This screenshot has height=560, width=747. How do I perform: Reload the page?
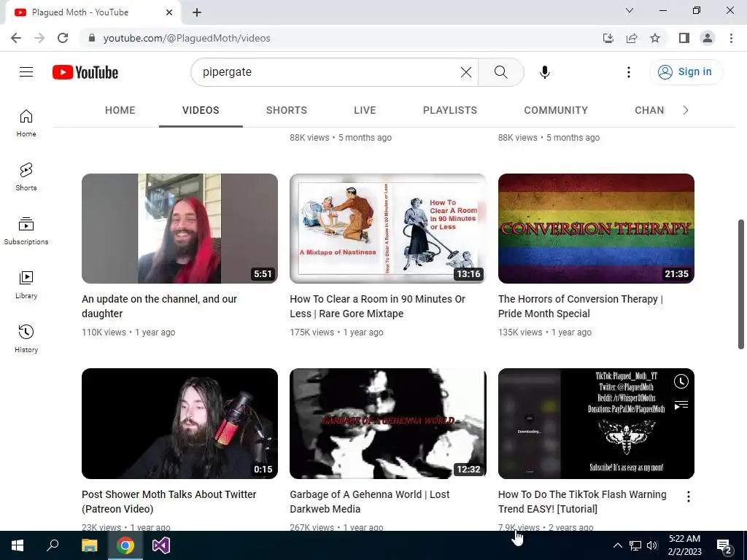tap(63, 38)
